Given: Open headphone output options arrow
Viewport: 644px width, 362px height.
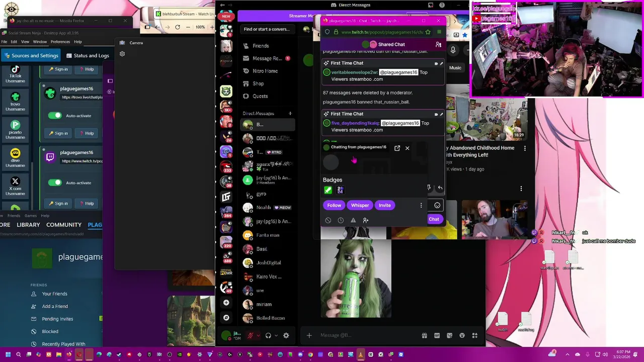Looking at the screenshot, I should (x=276, y=335).
